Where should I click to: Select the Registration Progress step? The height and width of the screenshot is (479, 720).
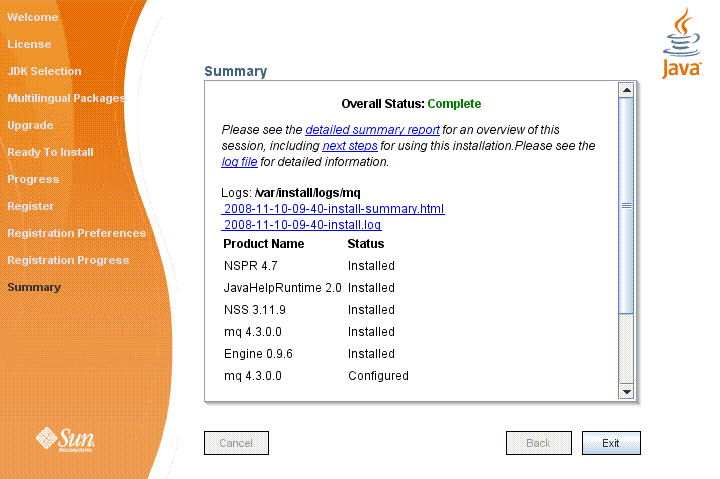68,260
